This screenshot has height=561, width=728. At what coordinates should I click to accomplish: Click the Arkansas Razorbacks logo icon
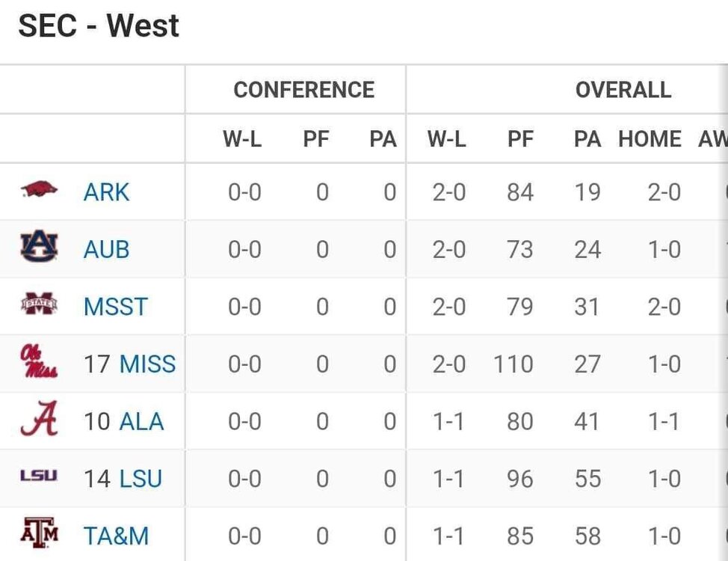39,190
